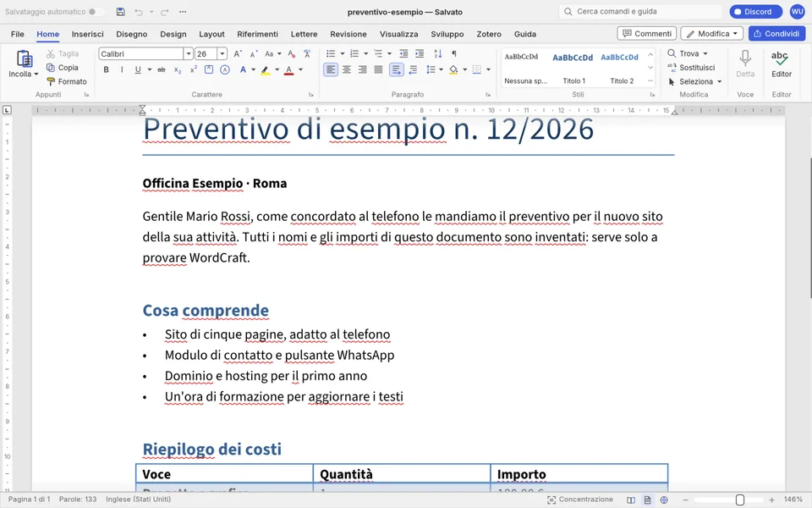Center align the paragraph
This screenshot has width=812, height=508.
[x=347, y=69]
